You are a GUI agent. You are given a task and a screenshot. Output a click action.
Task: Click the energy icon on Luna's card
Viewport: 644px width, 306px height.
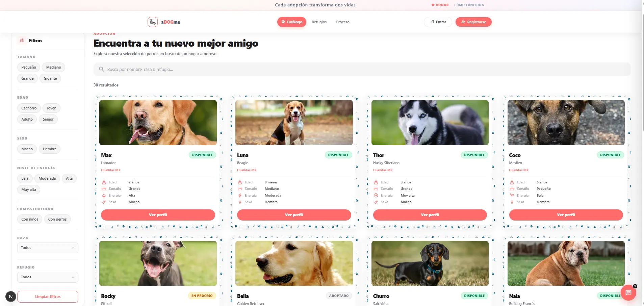240,196
